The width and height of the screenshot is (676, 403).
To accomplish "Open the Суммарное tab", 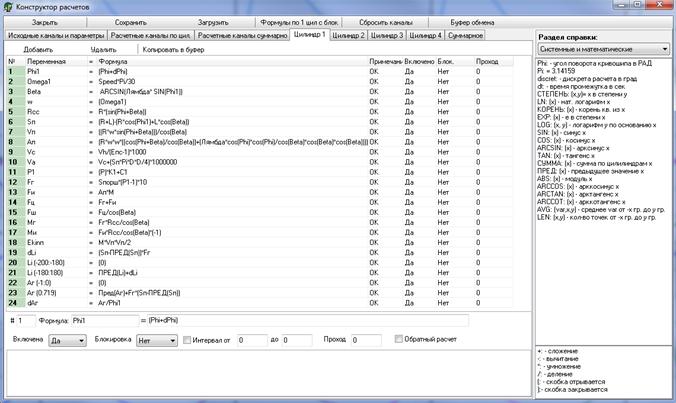I will (465, 35).
